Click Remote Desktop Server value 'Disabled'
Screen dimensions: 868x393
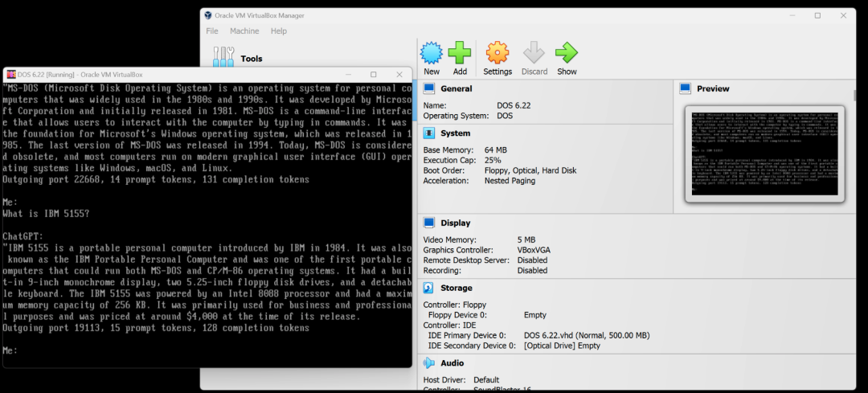pyautogui.click(x=532, y=260)
